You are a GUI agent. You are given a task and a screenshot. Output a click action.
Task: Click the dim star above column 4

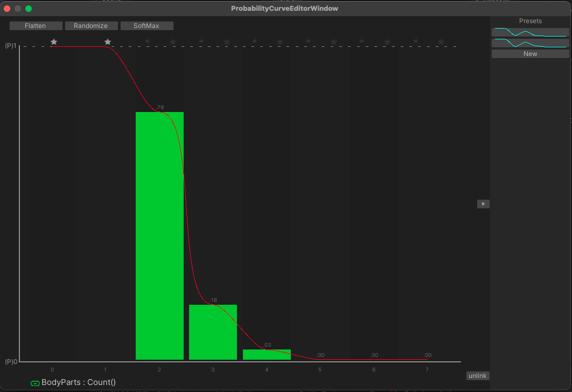point(280,42)
